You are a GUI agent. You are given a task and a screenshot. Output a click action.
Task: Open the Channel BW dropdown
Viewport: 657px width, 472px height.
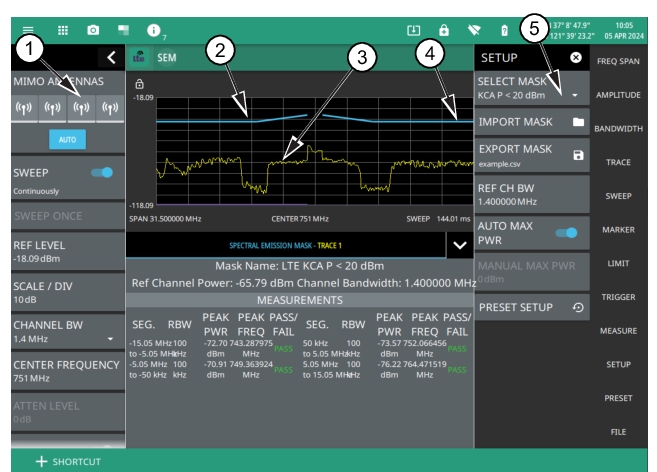109,339
